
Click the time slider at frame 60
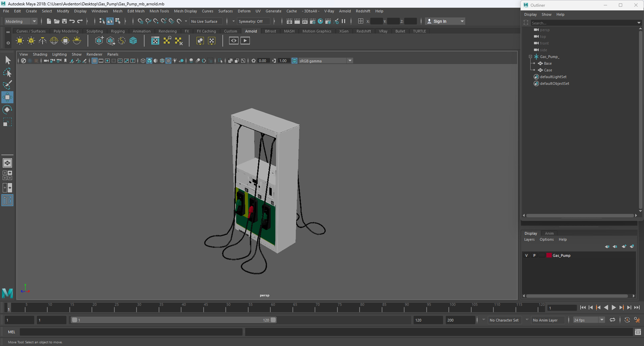(x=273, y=307)
